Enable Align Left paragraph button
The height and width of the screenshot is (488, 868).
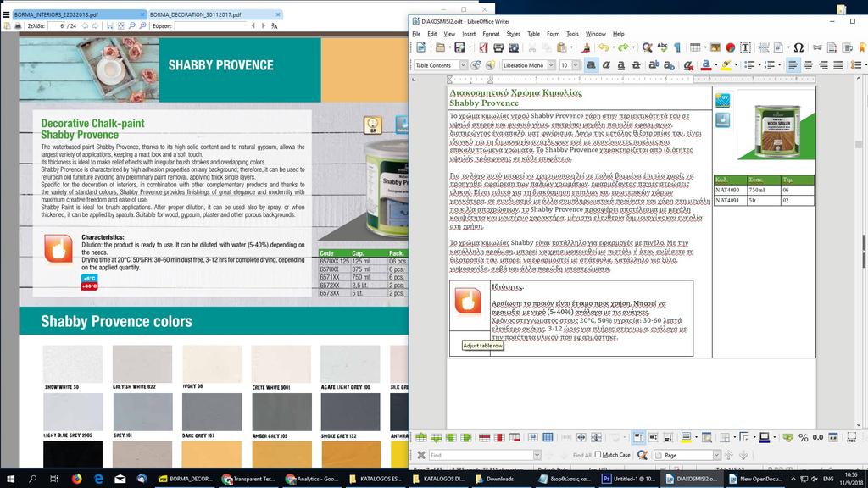click(x=793, y=65)
